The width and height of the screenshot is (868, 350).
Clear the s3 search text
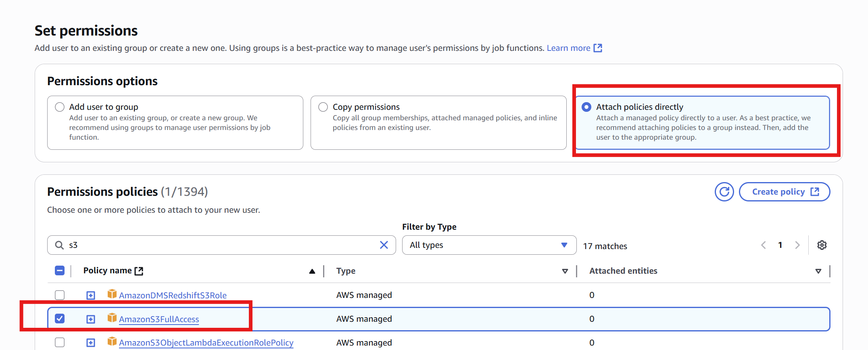[x=384, y=245]
